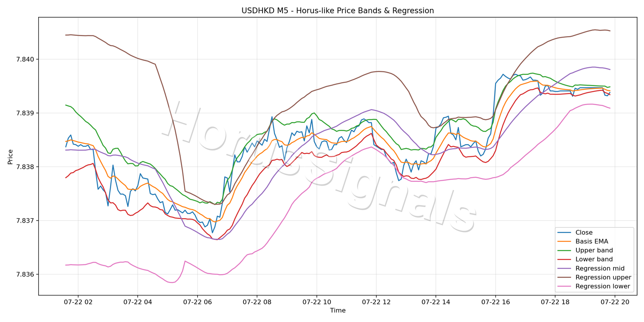Click the '07-22 10' time axis label

click(x=317, y=302)
